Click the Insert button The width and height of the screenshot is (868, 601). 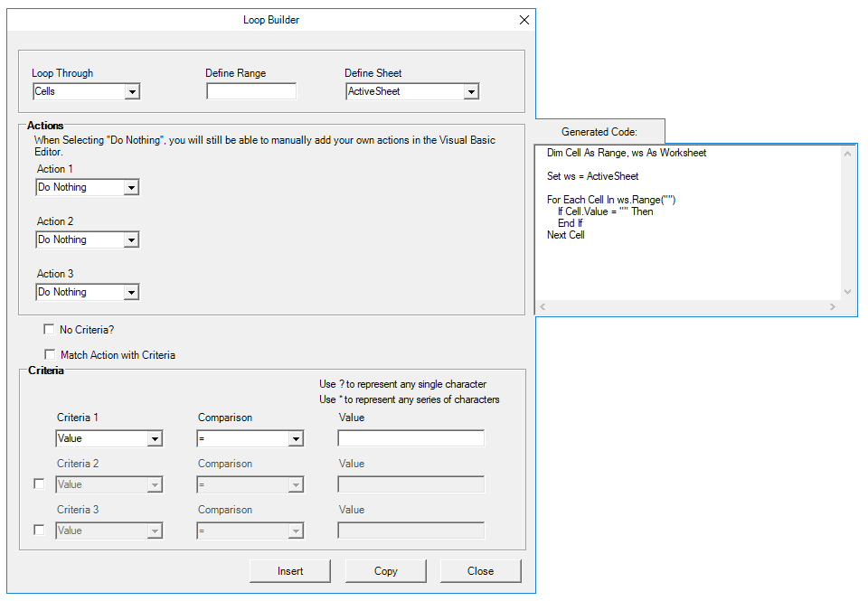pos(289,570)
